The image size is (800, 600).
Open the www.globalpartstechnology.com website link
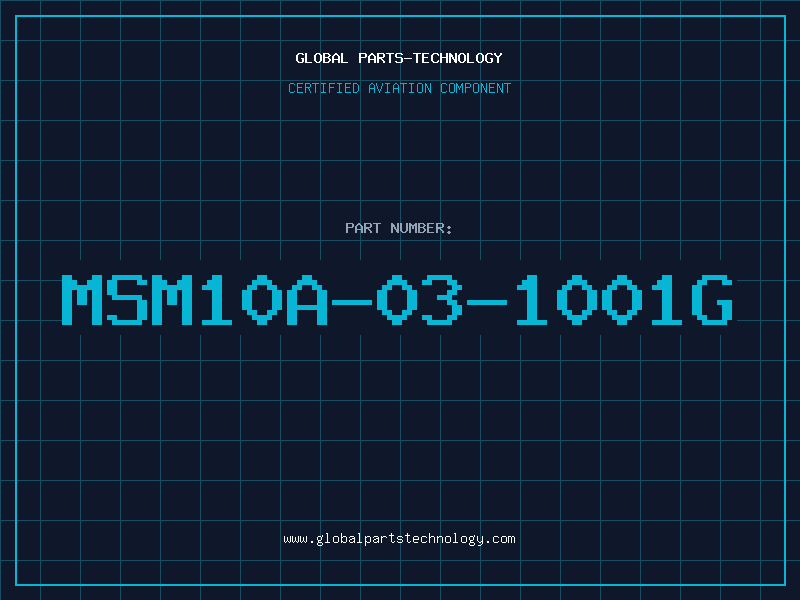tap(399, 539)
